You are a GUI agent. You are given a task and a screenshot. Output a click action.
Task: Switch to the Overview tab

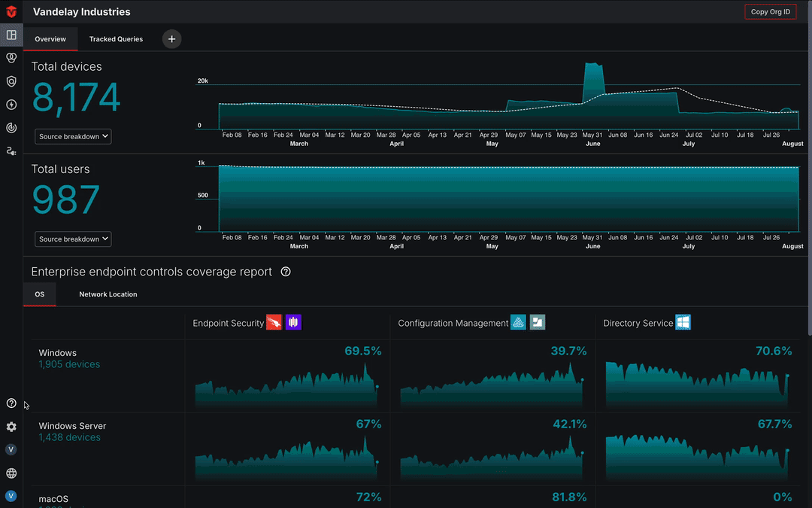(x=50, y=39)
